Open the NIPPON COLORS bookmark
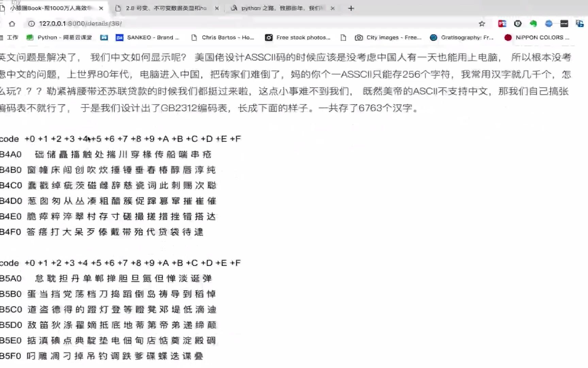 537,37
